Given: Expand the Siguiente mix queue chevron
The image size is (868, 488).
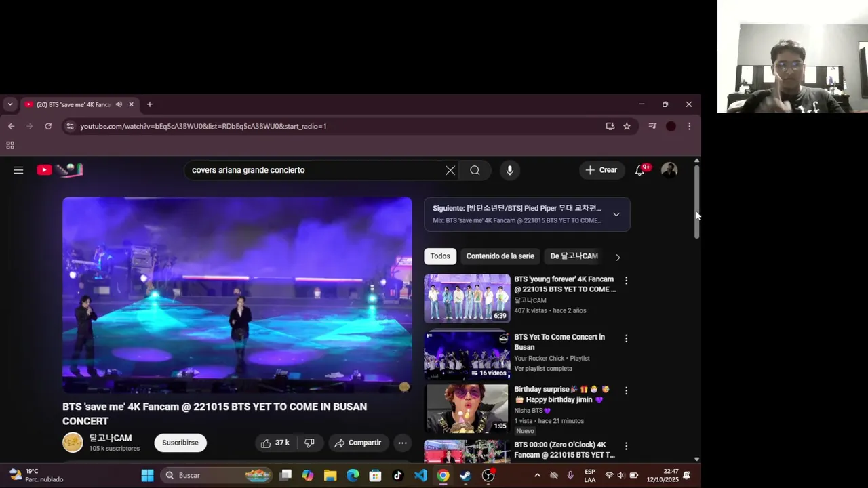Looking at the screenshot, I should [x=616, y=214].
